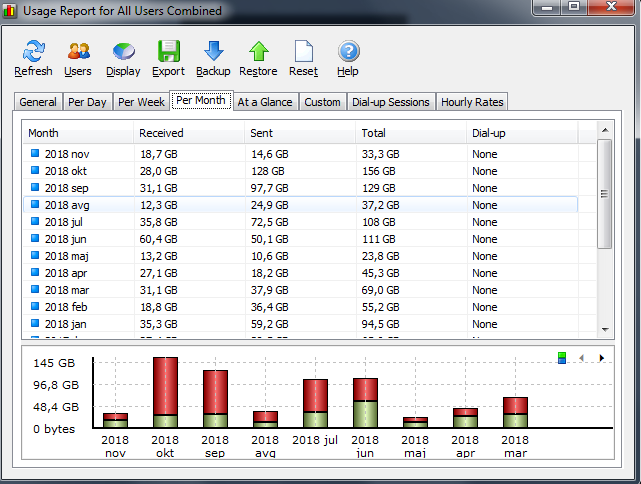This screenshot has width=641, height=484.
Task: Switch to the Per Day tab
Action: coord(87,102)
